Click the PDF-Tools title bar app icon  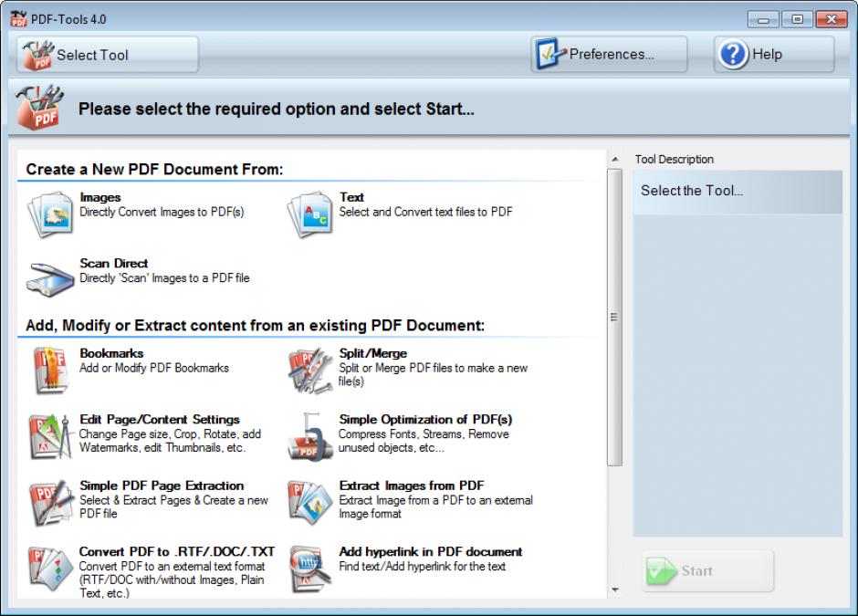[x=18, y=18]
